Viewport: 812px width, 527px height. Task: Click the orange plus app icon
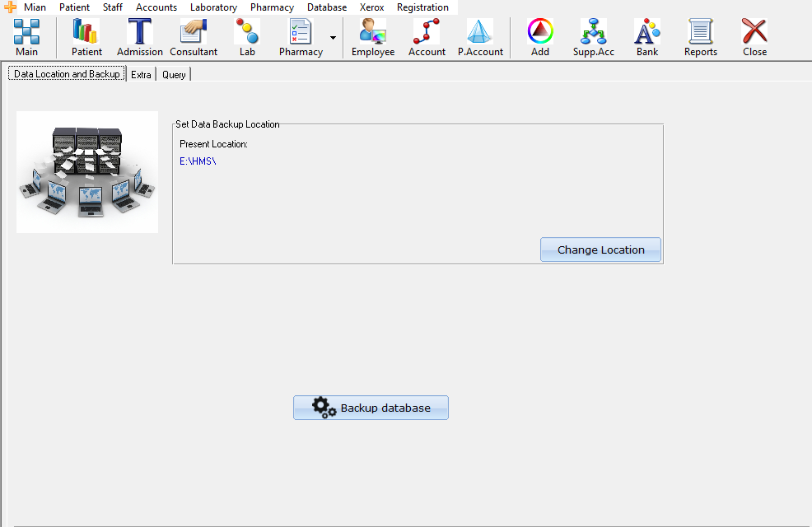(10, 7)
